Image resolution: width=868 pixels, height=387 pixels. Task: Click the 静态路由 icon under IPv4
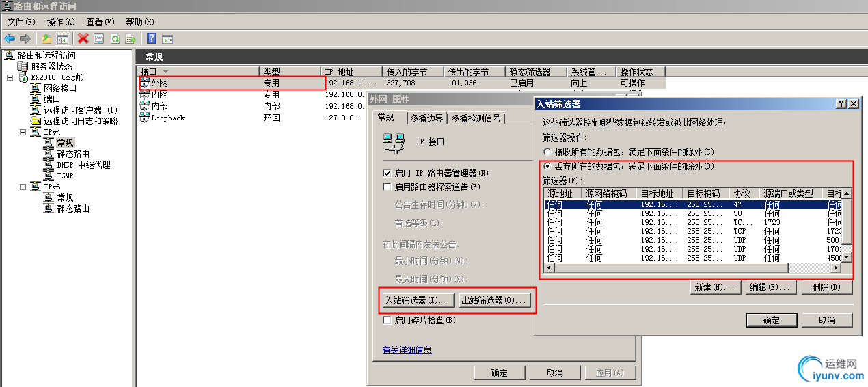pyautogui.click(x=49, y=154)
